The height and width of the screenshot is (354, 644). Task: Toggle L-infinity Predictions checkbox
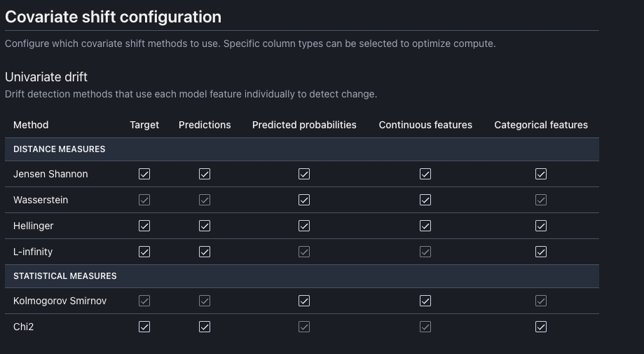coord(205,252)
